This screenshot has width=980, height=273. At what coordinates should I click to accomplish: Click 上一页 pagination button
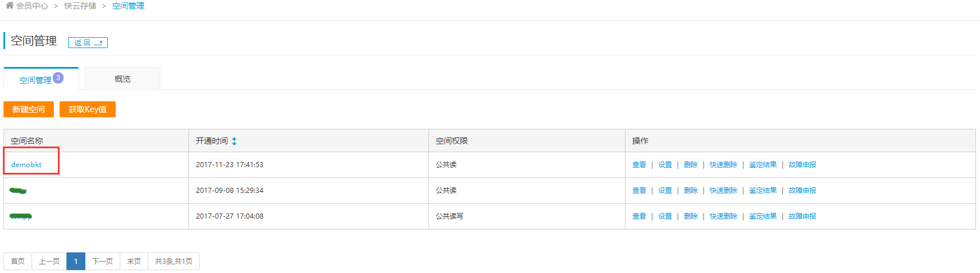tap(49, 261)
